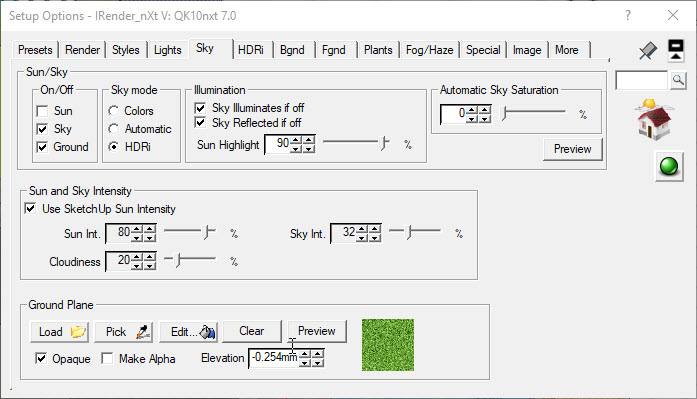This screenshot has height=399, width=697.
Task: Click the Sun Highlight value field
Action: 278,144
